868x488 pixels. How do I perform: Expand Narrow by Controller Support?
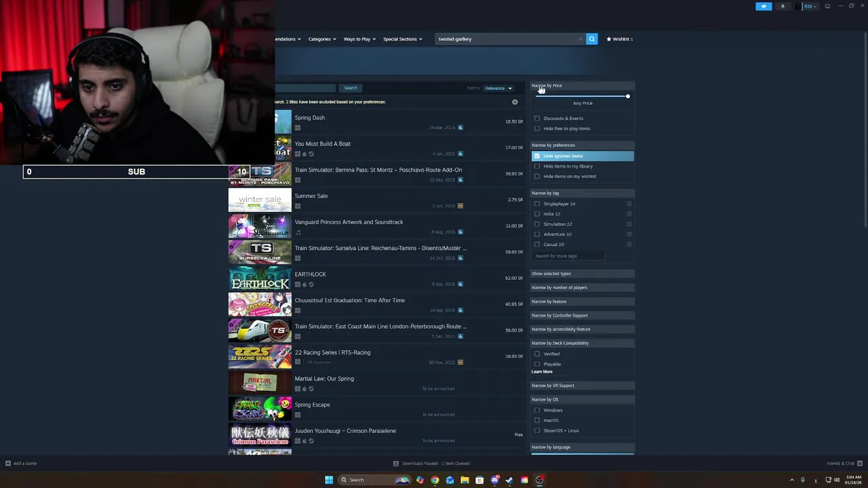583,315
